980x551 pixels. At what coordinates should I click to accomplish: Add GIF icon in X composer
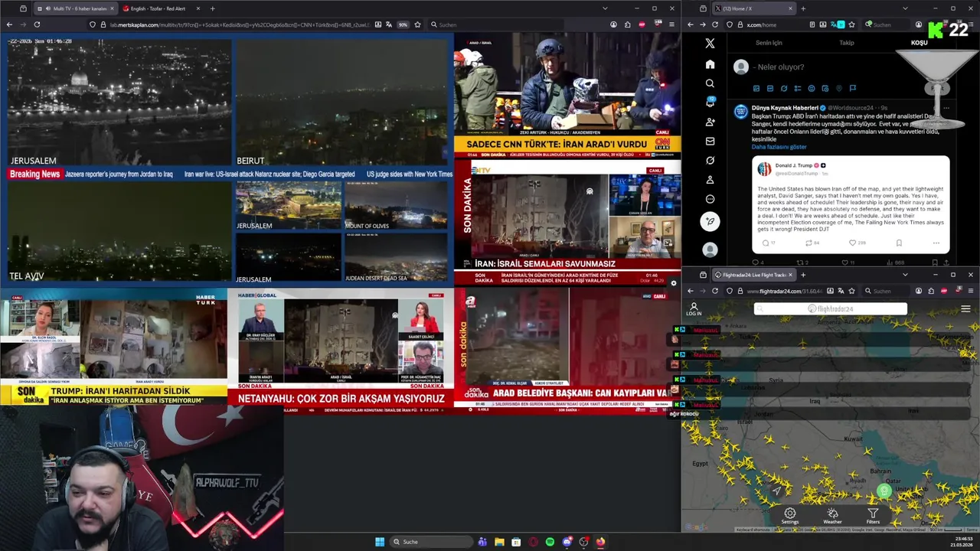[770, 89]
